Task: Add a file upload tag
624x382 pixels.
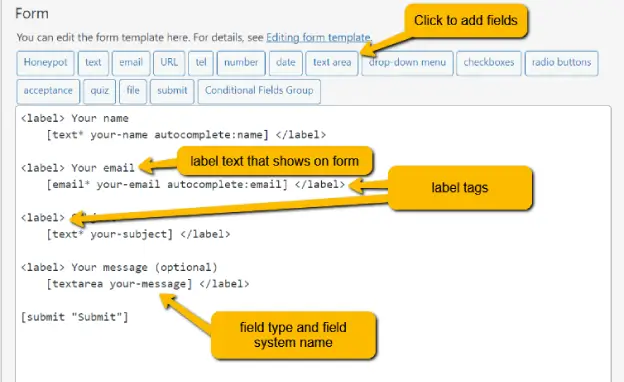Action: click(x=133, y=91)
